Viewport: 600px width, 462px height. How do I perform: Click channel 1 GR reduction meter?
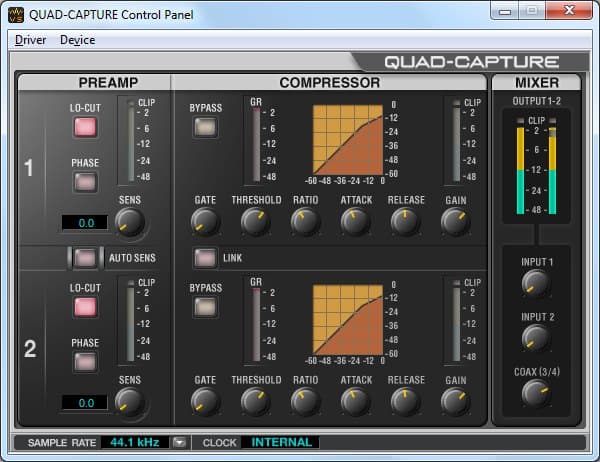(256, 145)
